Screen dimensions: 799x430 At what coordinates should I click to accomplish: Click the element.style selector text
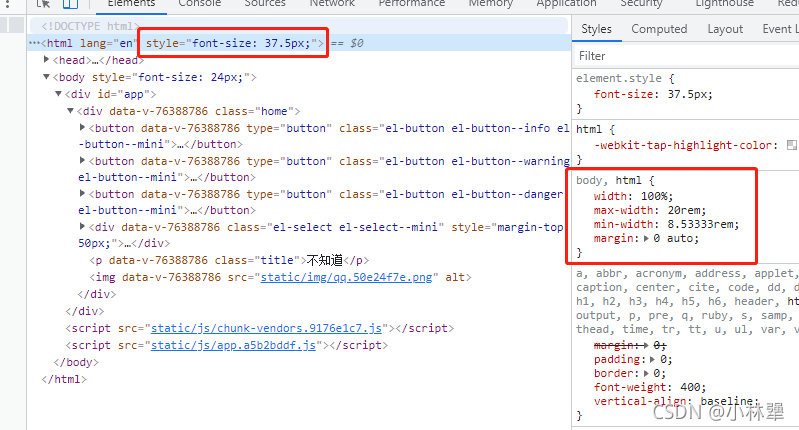[619, 78]
